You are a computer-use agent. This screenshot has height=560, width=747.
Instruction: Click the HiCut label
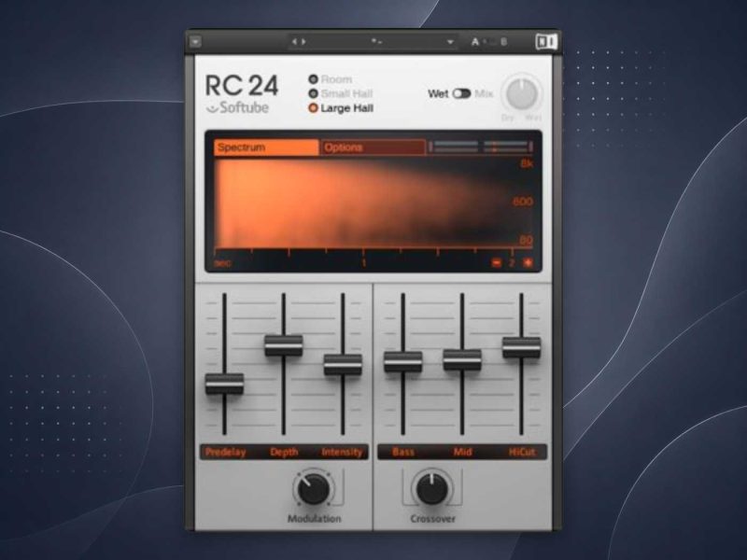click(x=522, y=452)
